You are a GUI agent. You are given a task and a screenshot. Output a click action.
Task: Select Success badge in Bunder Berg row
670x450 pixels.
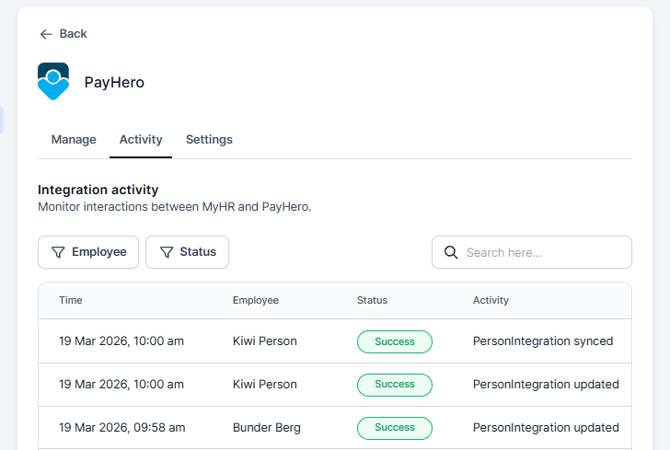click(x=394, y=428)
